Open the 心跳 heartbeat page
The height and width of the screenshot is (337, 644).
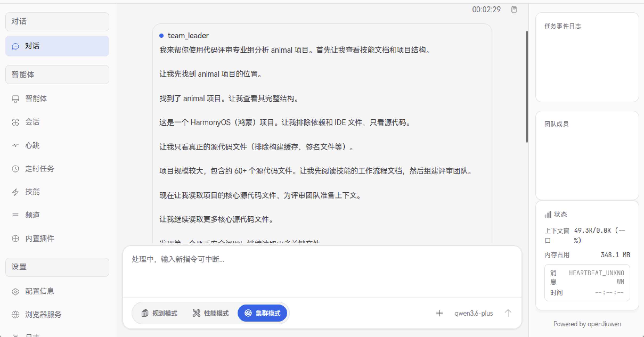[57, 145]
